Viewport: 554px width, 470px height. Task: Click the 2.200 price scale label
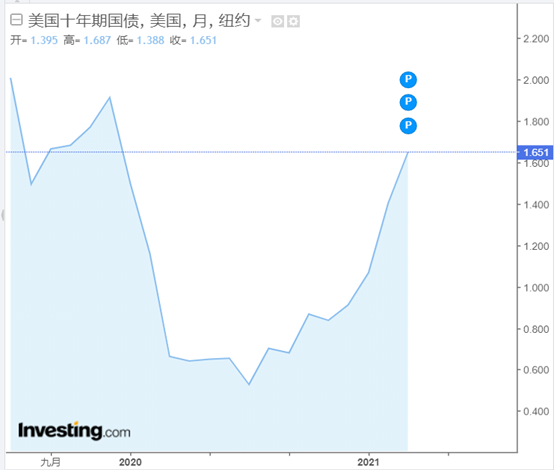[536, 39]
